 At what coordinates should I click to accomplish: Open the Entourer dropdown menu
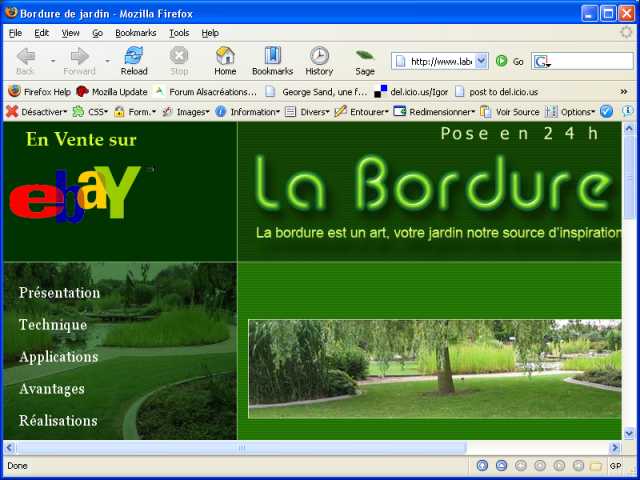361,112
